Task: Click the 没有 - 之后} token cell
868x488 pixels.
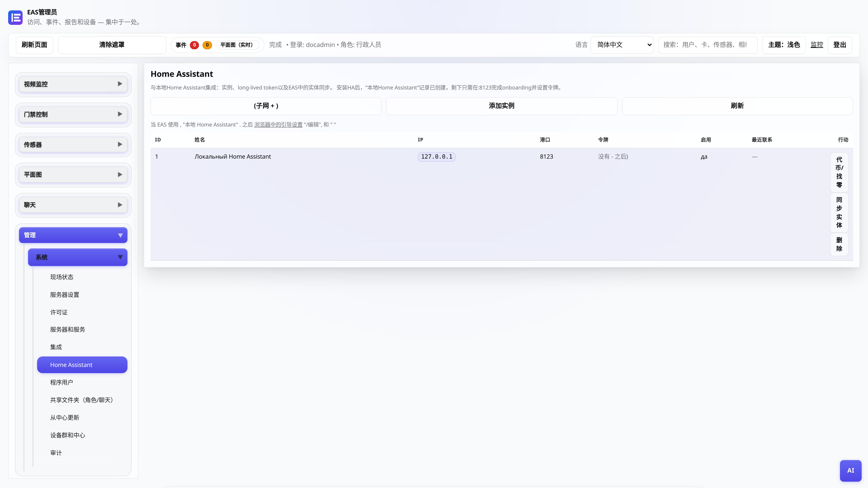Action: (x=613, y=157)
